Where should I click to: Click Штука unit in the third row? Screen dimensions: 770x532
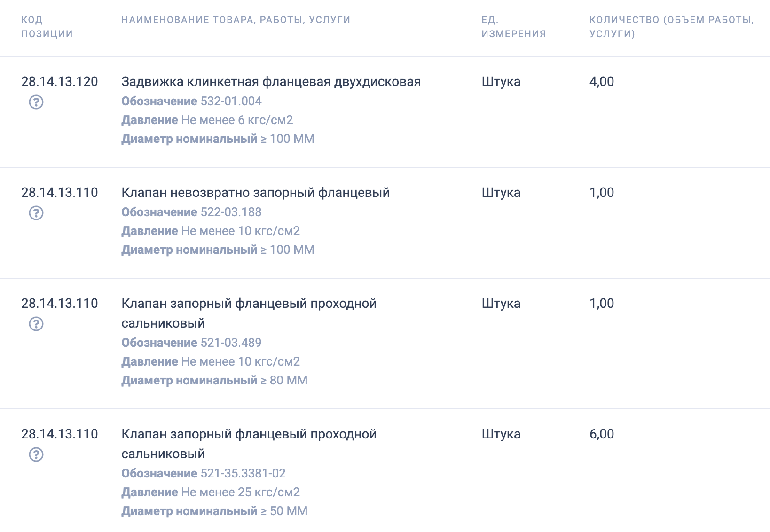[500, 304]
